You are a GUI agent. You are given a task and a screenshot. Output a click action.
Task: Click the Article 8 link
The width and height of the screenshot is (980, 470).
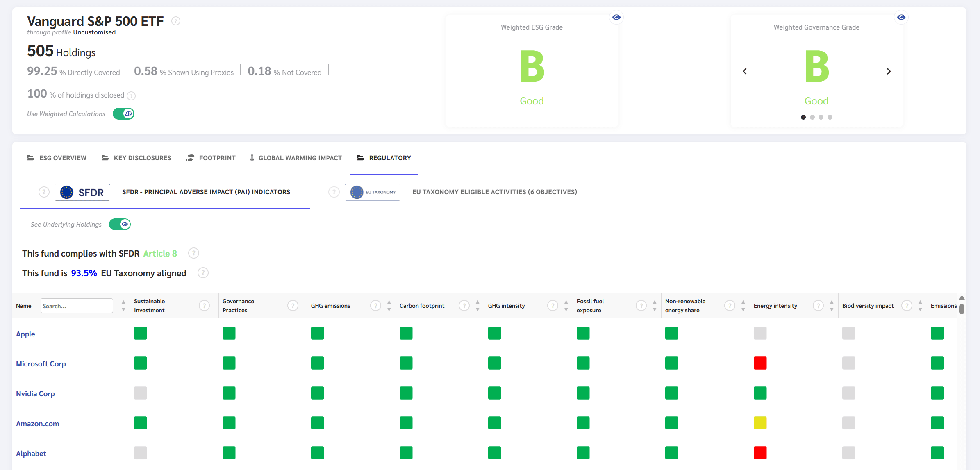tap(160, 253)
